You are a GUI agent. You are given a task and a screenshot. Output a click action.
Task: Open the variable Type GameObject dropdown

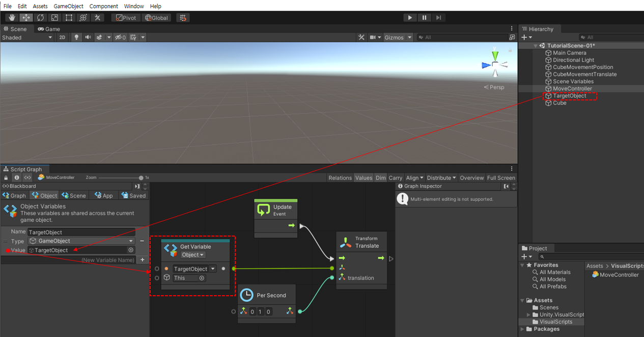click(81, 241)
